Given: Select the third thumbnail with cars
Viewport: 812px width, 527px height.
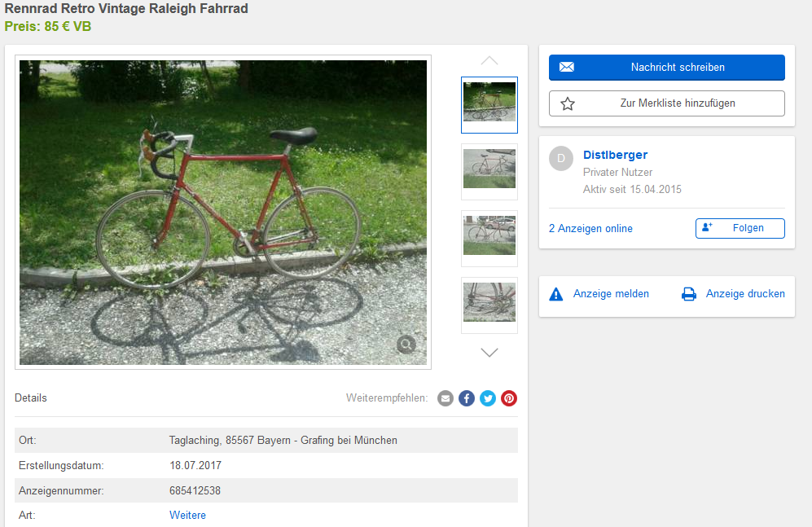Looking at the screenshot, I should click(489, 239).
